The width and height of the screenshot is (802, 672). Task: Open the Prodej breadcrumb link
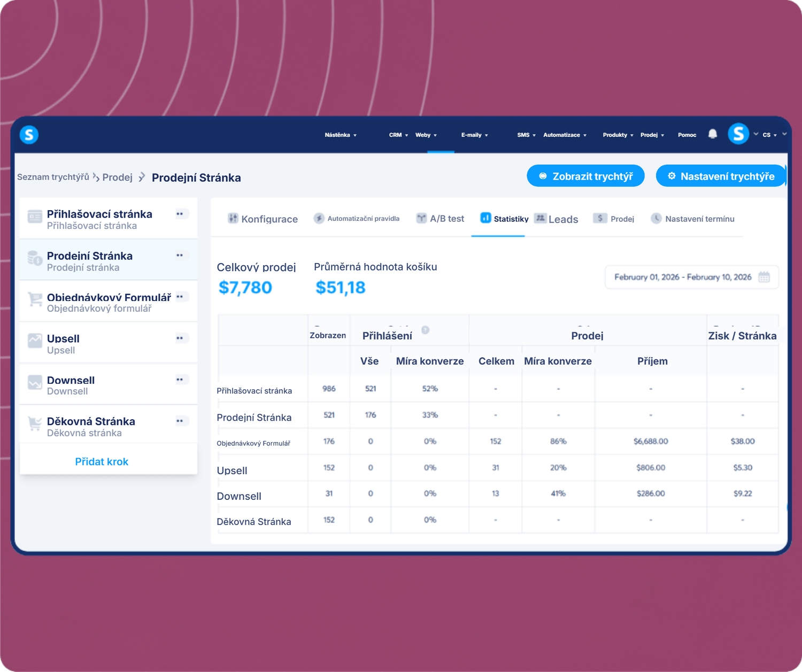[x=117, y=177]
